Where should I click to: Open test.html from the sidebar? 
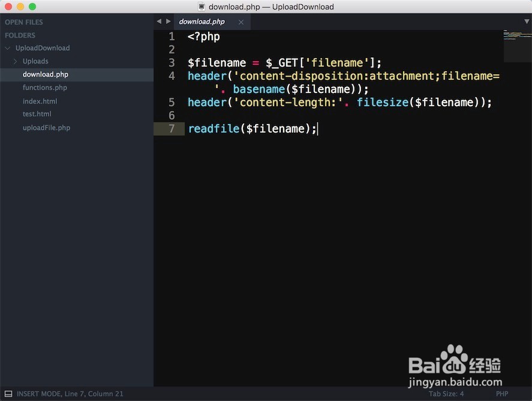coord(37,114)
